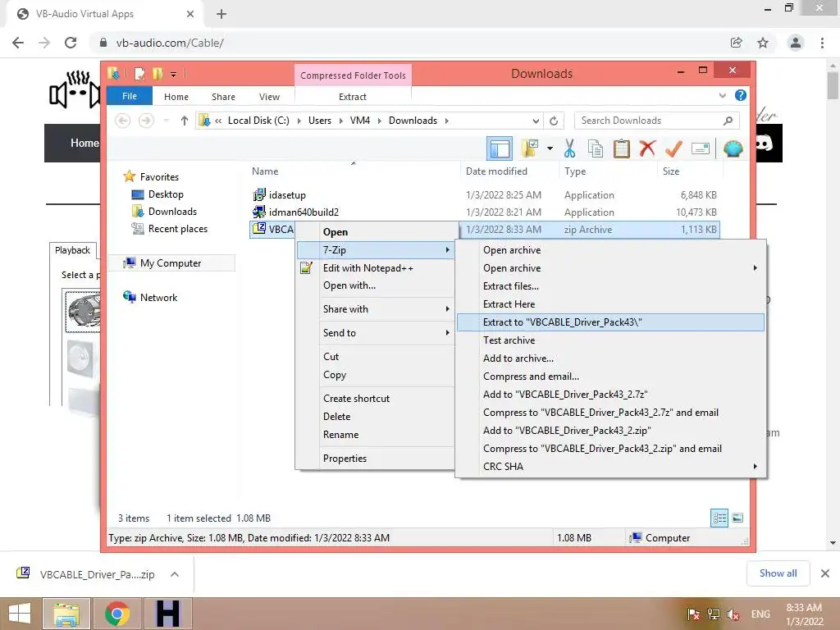The image size is (840, 630).
Task: Open the File ribbon tab
Action: point(130,96)
